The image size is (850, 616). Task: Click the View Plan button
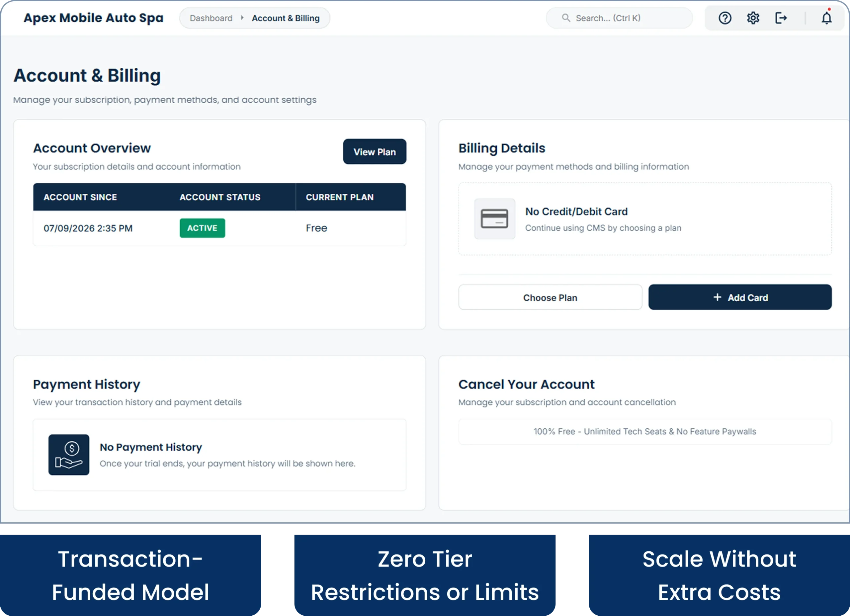coord(375,151)
